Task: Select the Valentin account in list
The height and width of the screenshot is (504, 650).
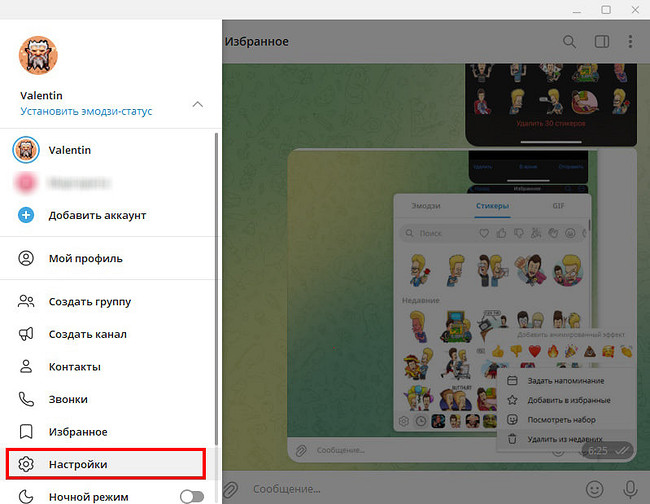Action: click(x=68, y=150)
